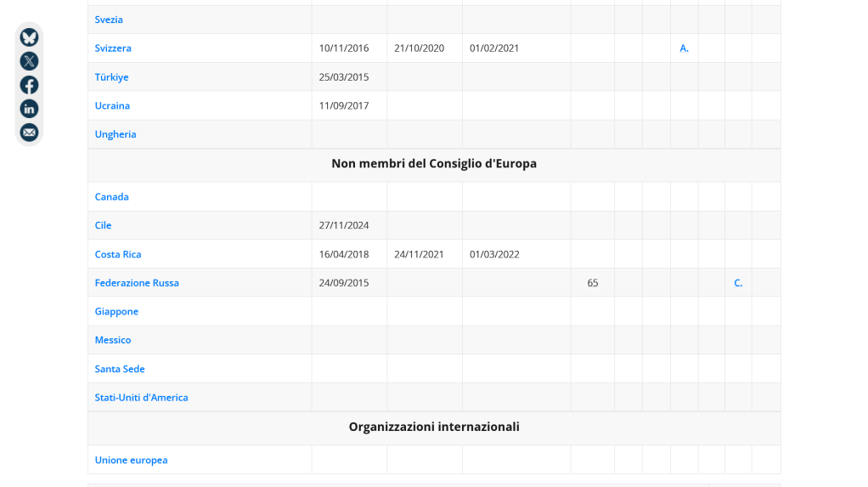The width and height of the screenshot is (868, 487).
Task: Share page on LinkedIn icon
Action: pyautogui.click(x=29, y=109)
